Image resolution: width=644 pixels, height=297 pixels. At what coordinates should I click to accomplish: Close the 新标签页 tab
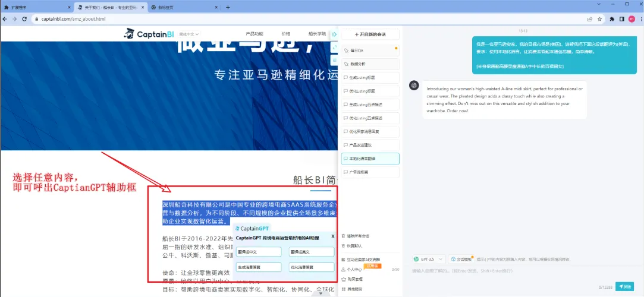tap(216, 7)
